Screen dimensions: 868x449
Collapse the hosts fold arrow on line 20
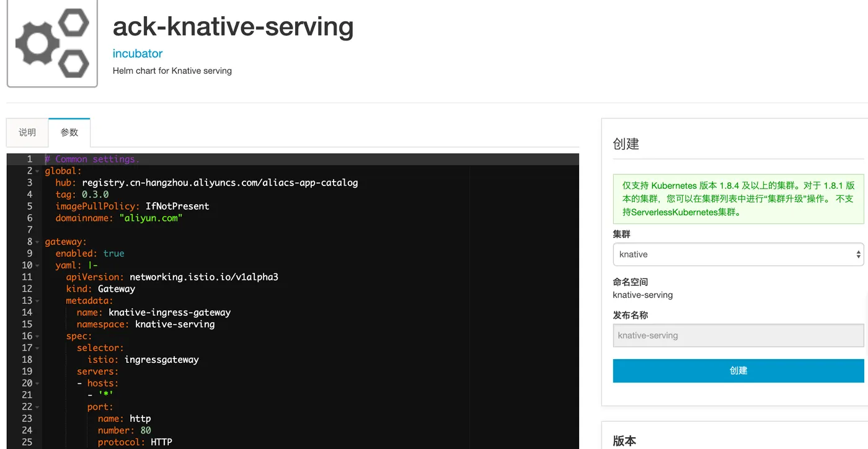37,383
